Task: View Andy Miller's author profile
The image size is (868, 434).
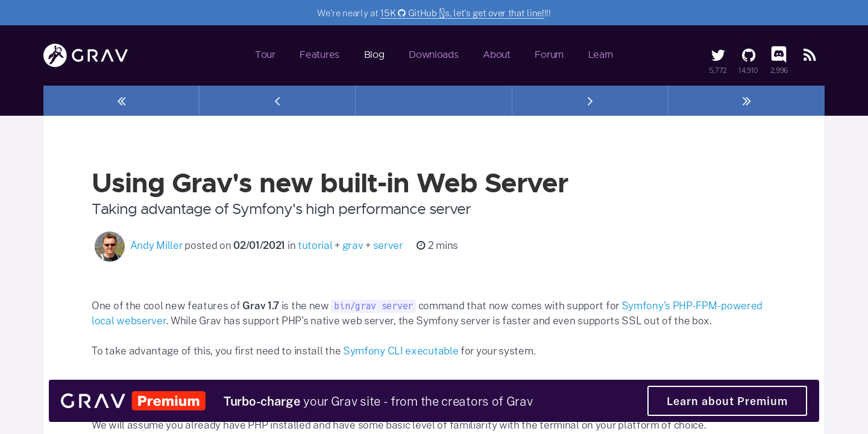Action: [156, 245]
